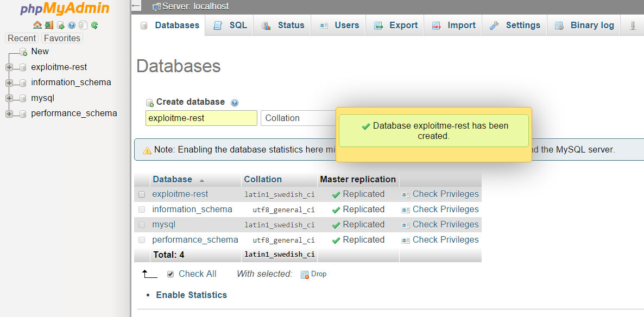Viewport: 644px width, 317px height.
Task: Click Check Privileges for mysql
Action: (x=446, y=225)
